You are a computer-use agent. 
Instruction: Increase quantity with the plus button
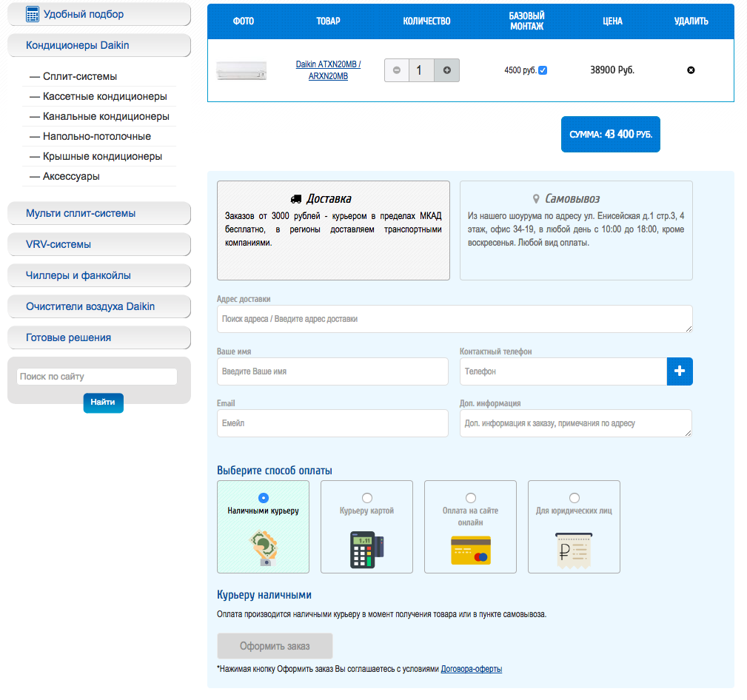[x=447, y=70]
